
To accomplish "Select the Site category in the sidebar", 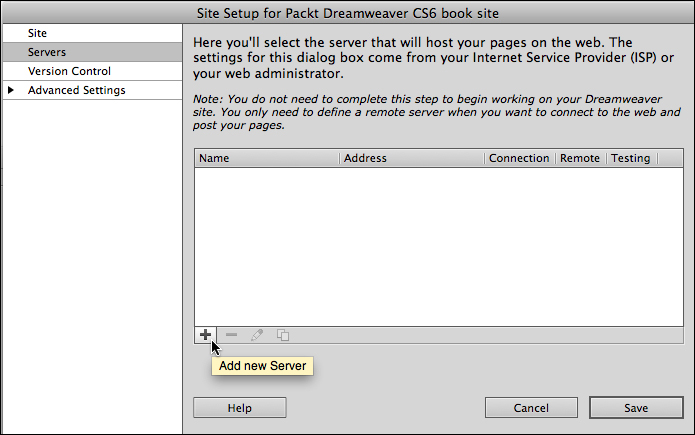I will (x=38, y=33).
